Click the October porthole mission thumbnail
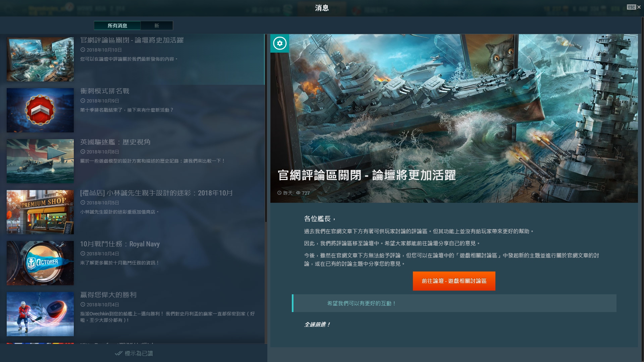644x362 pixels. point(40,263)
